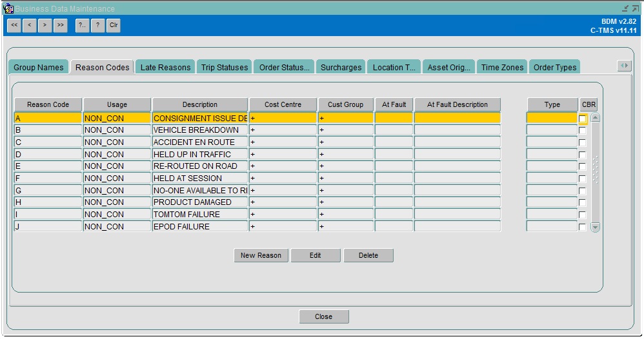Select the RE-ROUTED ON ROAD cell

(200, 166)
